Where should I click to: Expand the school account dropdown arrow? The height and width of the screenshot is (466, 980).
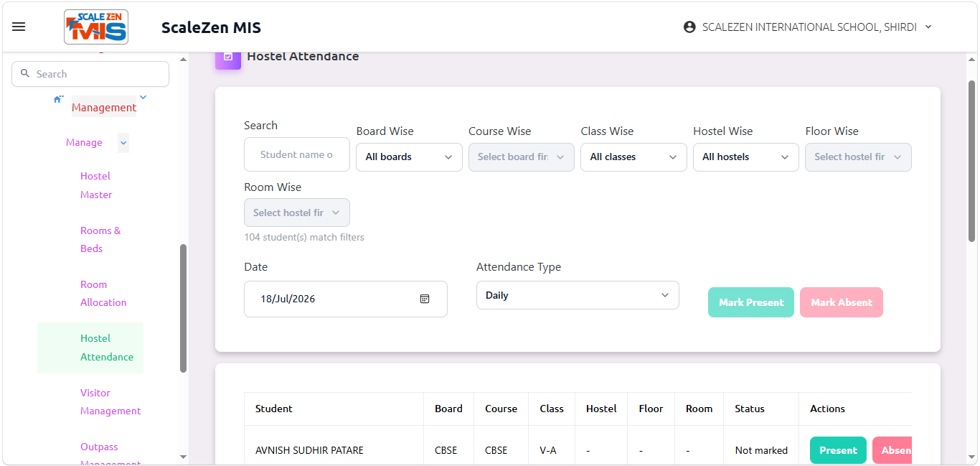click(928, 27)
